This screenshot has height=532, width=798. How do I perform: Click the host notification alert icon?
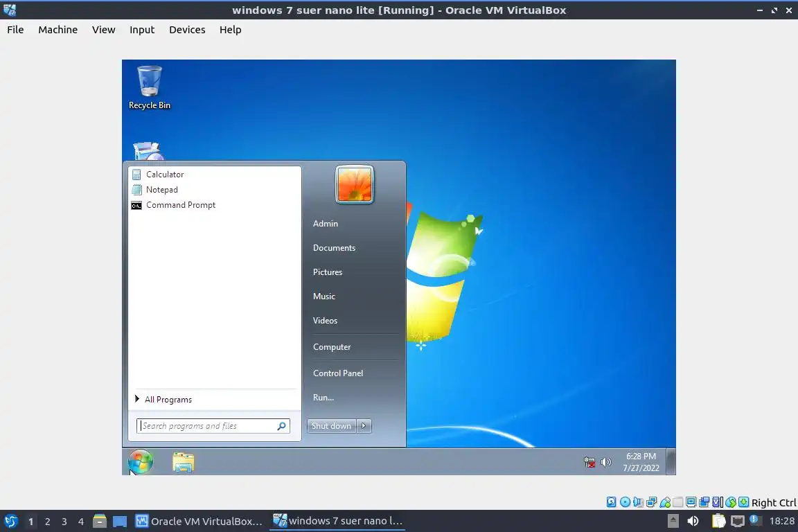tap(756, 520)
